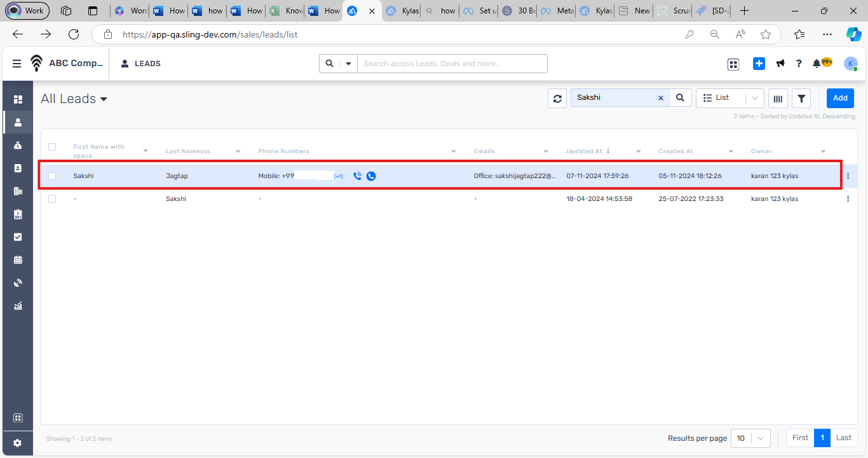The height and width of the screenshot is (458, 868).
Task: Click solid blue round phone icon in Sakshi row
Action: point(371,176)
